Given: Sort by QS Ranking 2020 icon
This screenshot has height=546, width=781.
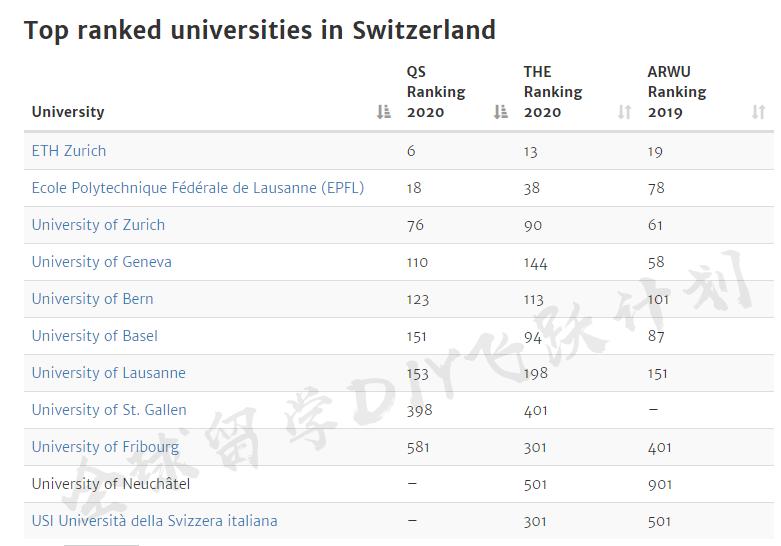Looking at the screenshot, I should [501, 112].
